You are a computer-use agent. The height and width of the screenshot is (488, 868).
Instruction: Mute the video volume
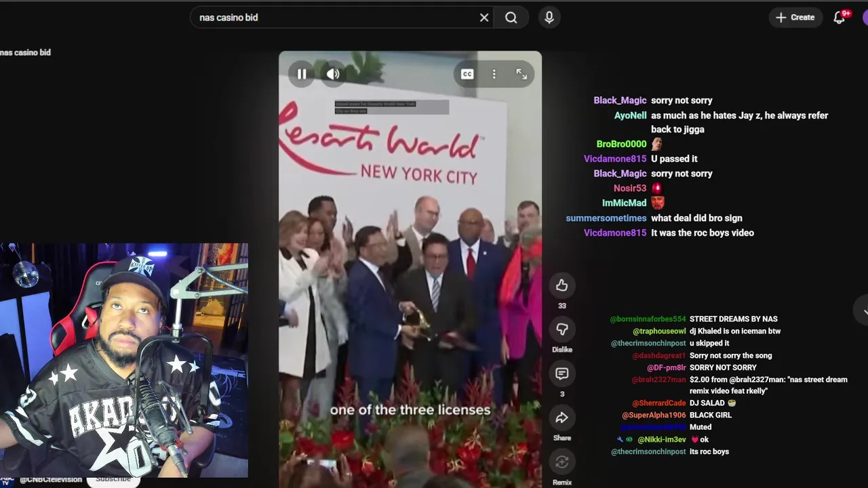click(333, 75)
